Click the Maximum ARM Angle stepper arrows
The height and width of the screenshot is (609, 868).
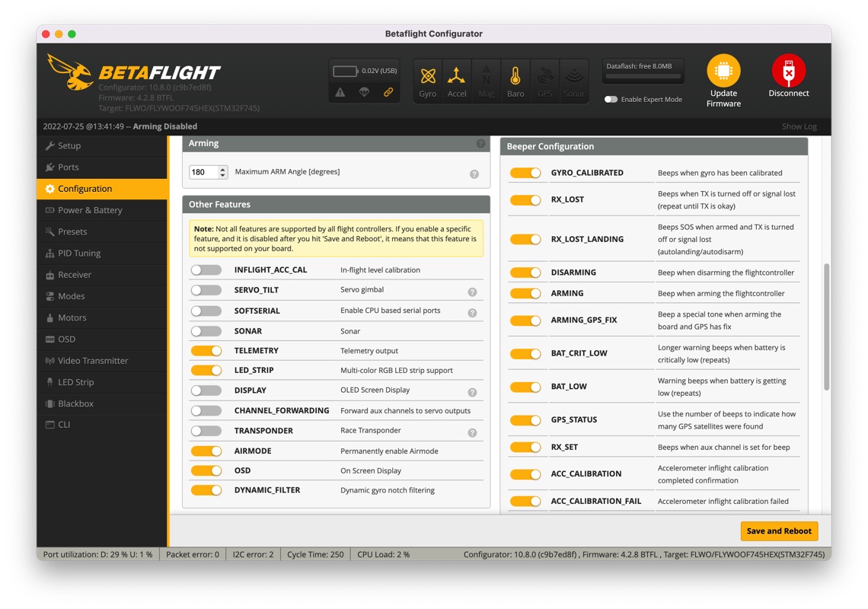(222, 172)
